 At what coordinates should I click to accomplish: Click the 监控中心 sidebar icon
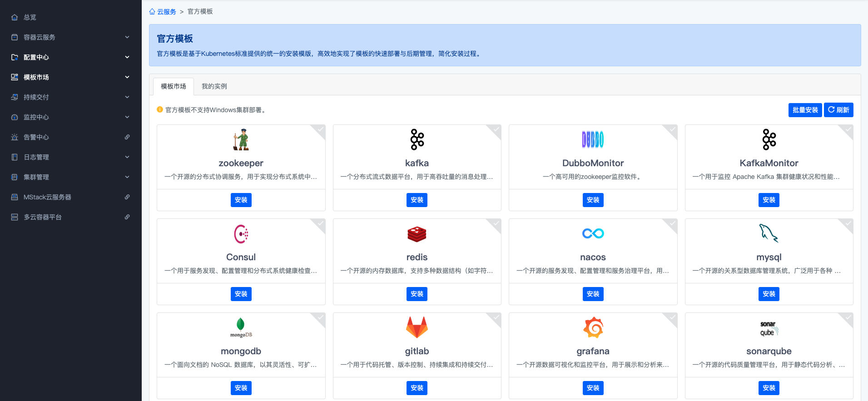pos(15,117)
